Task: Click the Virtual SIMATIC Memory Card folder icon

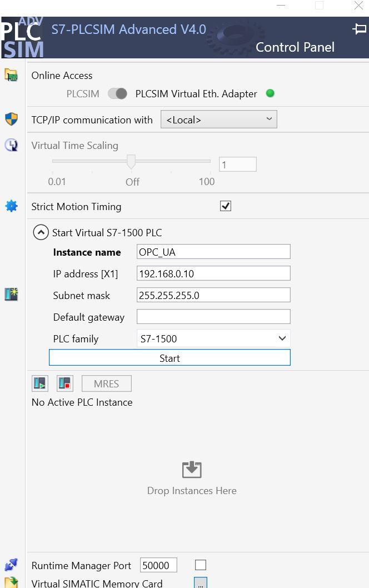Action: click(x=11, y=582)
